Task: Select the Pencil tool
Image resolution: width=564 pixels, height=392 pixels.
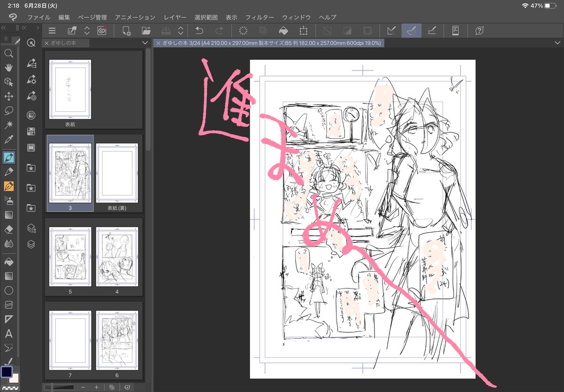Action: (8, 172)
